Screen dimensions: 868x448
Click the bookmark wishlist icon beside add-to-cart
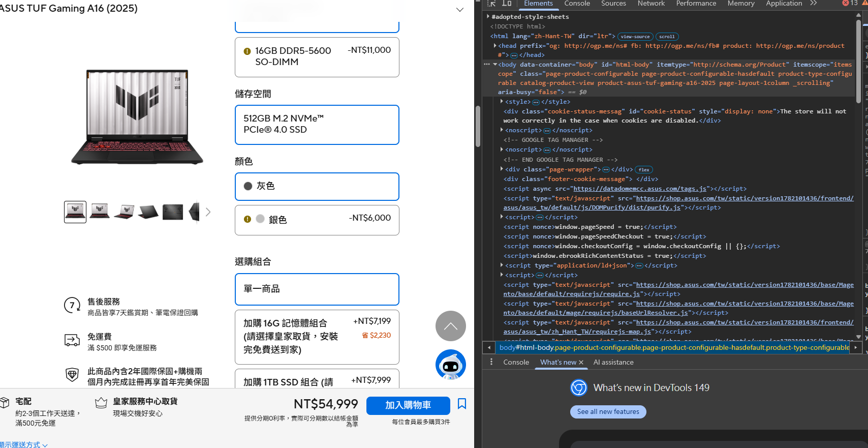tap(462, 404)
